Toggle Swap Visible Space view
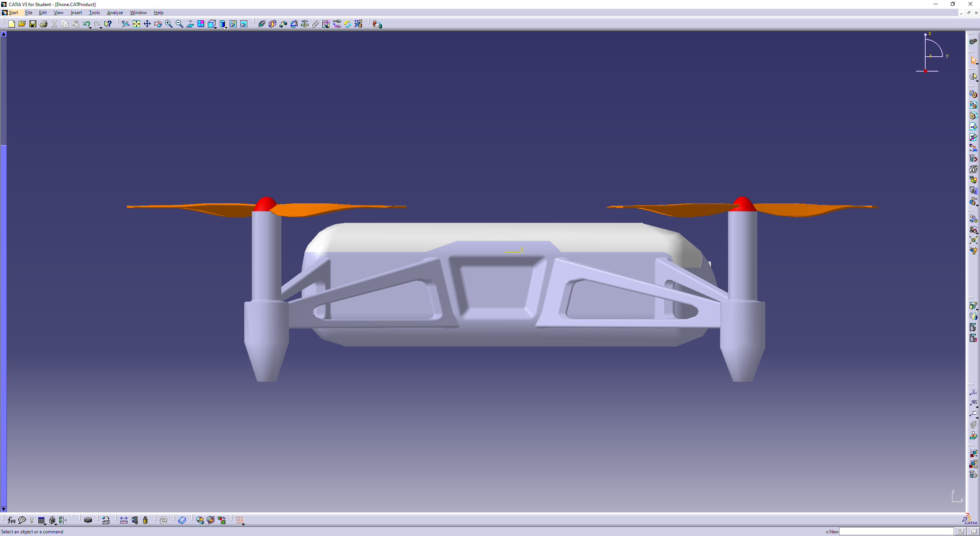 pos(244,24)
